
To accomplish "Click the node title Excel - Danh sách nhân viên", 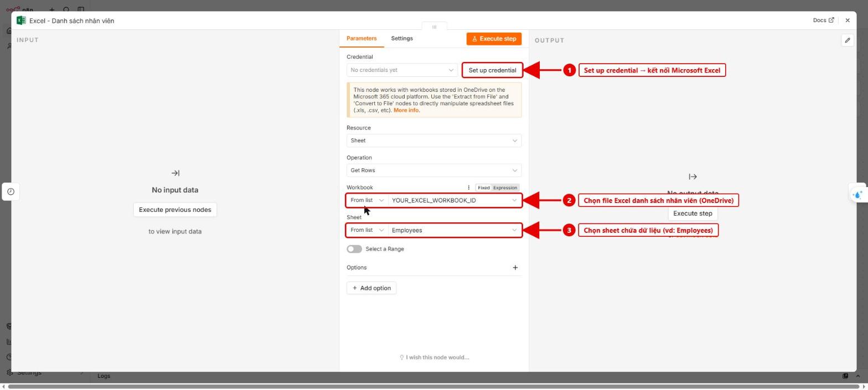I will coord(72,21).
